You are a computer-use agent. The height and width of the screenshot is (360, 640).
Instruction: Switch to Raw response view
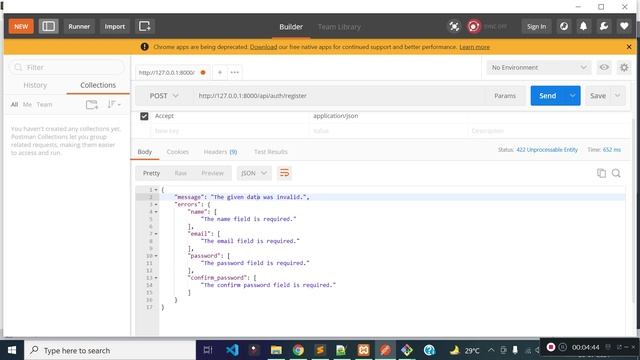[180, 173]
